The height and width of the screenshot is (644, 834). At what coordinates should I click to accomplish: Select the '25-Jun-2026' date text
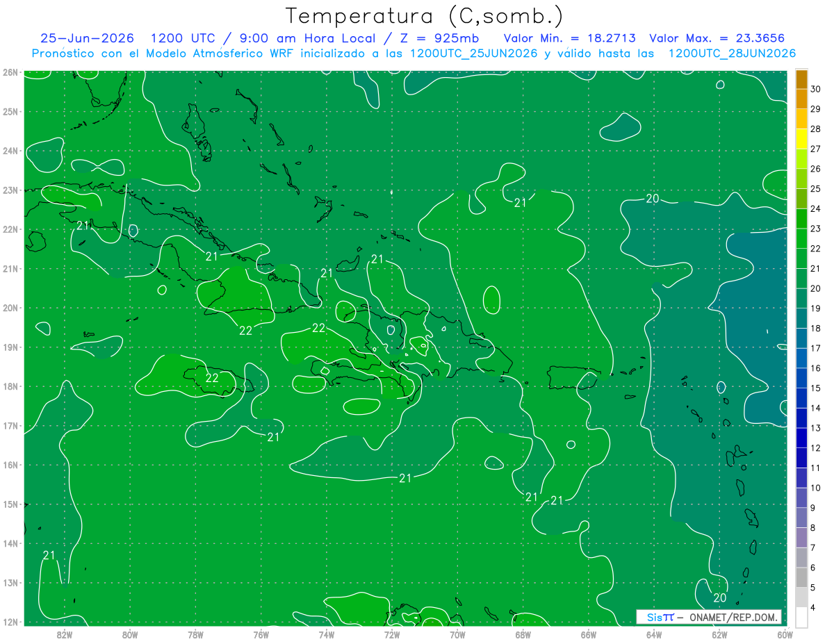pyautogui.click(x=87, y=38)
